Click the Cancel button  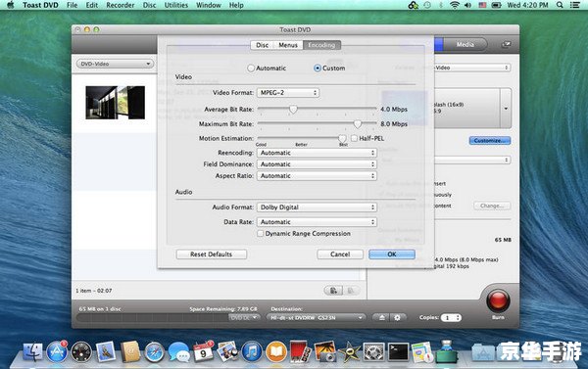(x=340, y=254)
